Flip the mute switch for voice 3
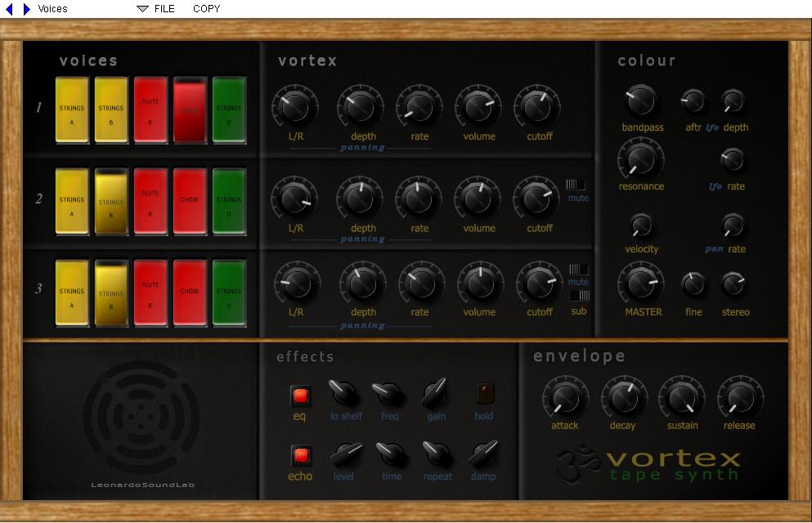Screen dimensions: 812x523 click(579, 270)
